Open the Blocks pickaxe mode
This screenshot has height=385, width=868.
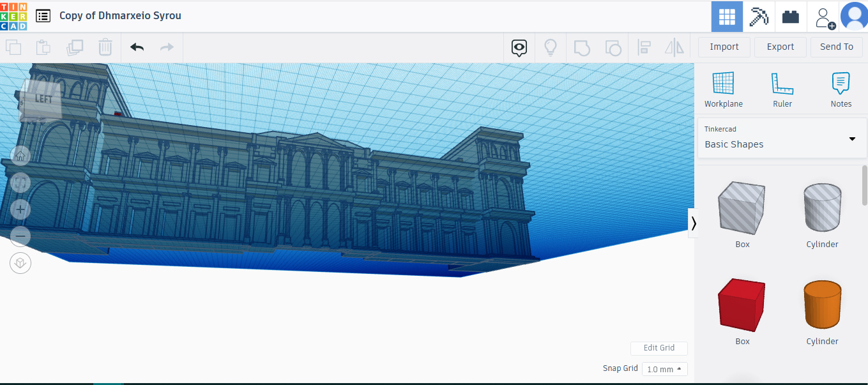[759, 17]
